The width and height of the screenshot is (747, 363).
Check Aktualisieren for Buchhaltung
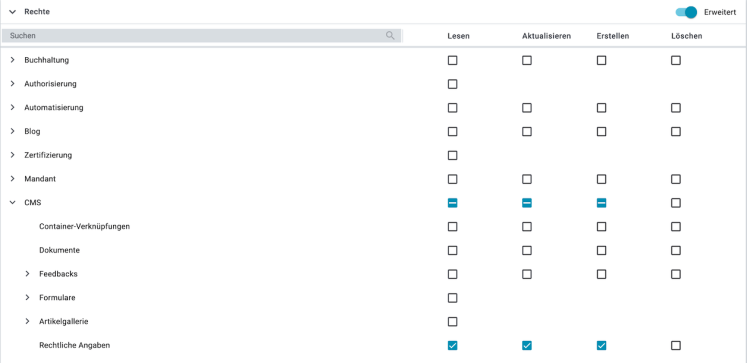coord(527,60)
